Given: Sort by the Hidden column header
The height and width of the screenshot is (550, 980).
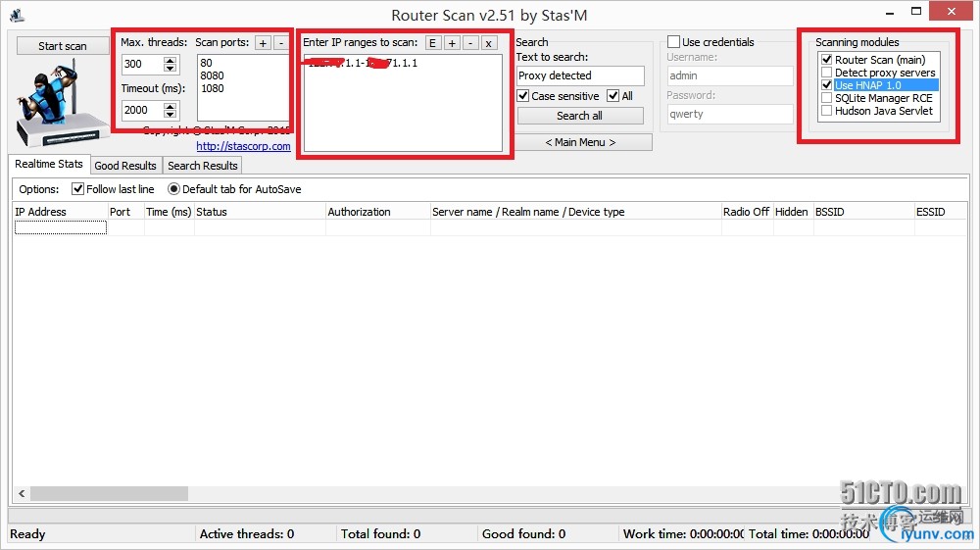Looking at the screenshot, I should click(793, 212).
